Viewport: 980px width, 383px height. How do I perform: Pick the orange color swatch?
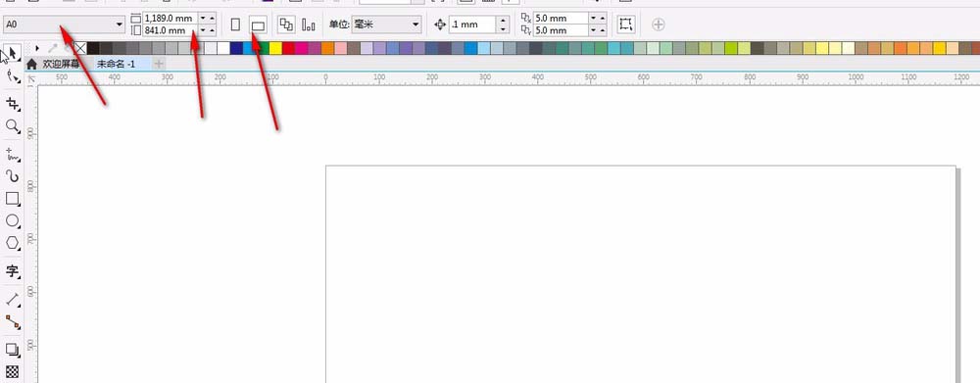[x=327, y=48]
